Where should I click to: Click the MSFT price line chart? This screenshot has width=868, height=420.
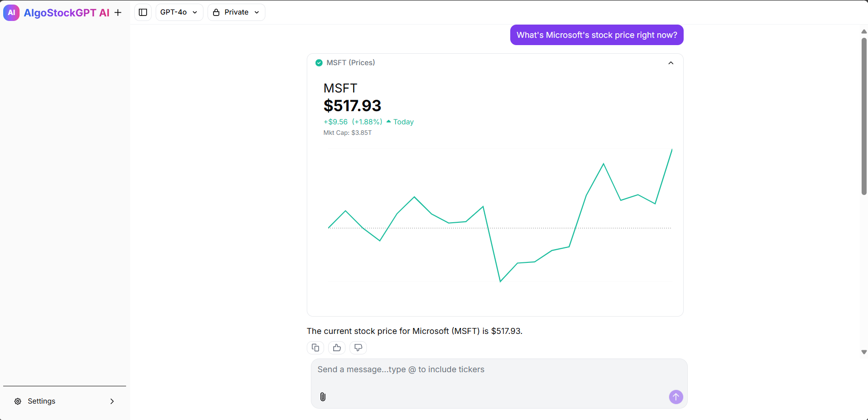pyautogui.click(x=500, y=215)
